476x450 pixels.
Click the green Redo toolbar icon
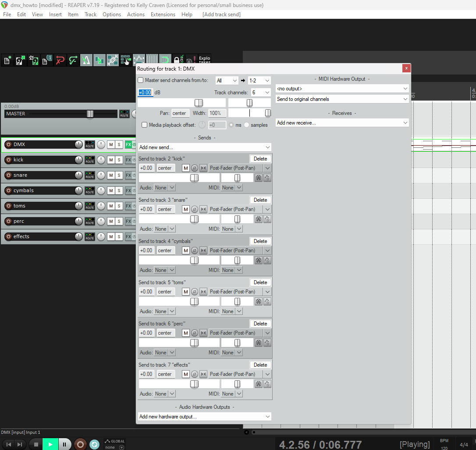(73, 61)
